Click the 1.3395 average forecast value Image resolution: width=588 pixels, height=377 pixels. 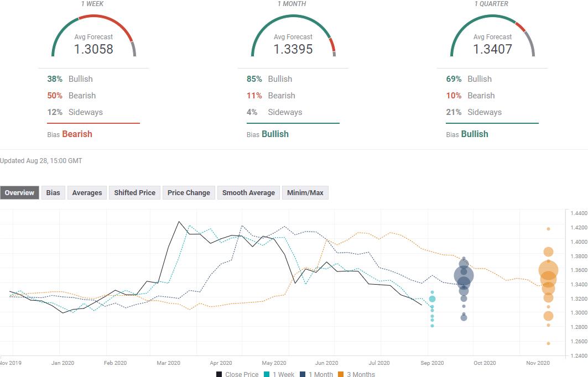pos(293,49)
